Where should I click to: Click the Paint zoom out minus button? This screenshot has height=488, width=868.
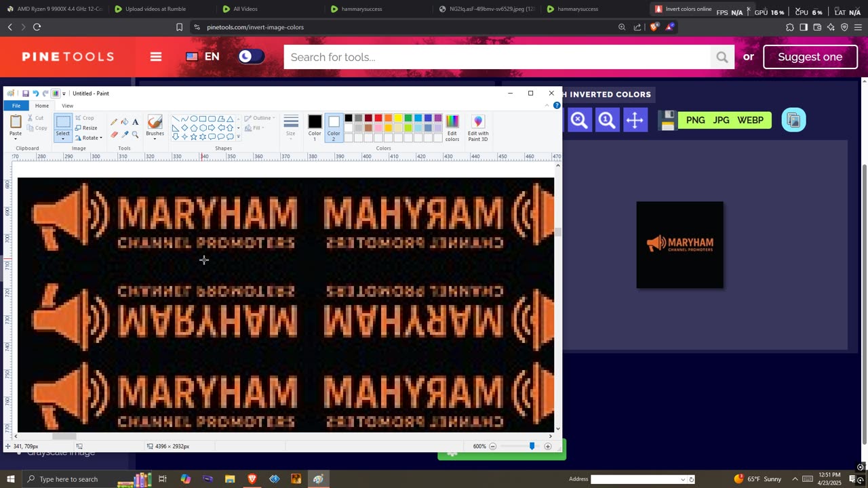493,447
